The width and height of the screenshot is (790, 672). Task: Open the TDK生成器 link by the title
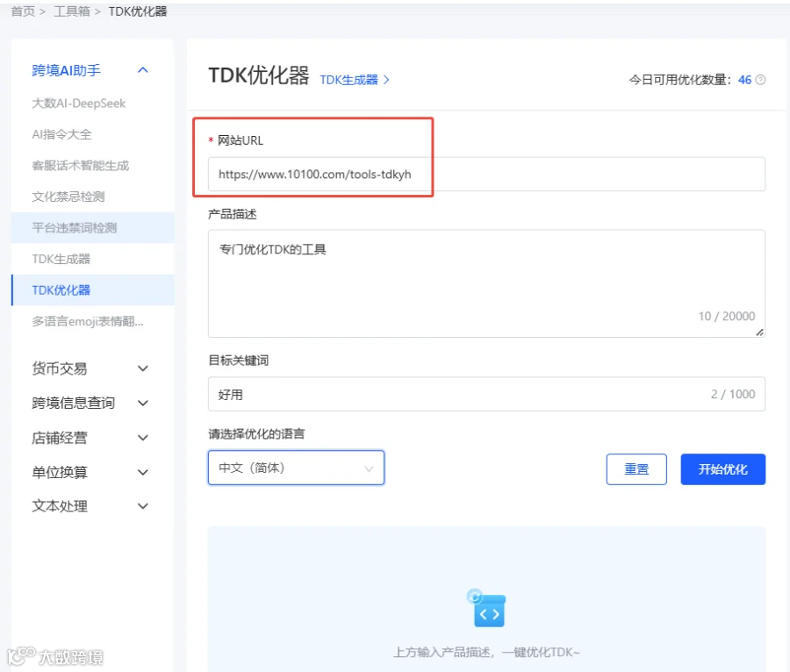coord(349,80)
